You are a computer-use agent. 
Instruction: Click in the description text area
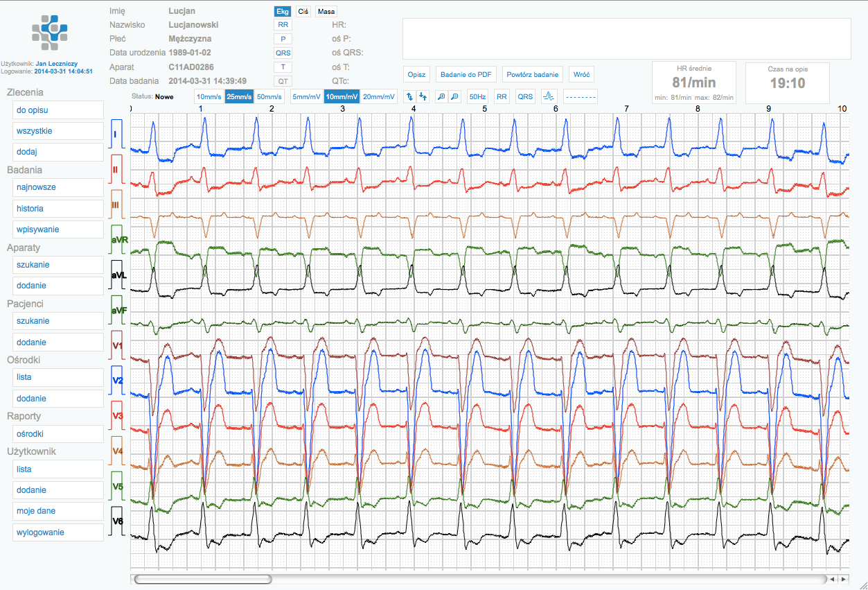click(627, 39)
